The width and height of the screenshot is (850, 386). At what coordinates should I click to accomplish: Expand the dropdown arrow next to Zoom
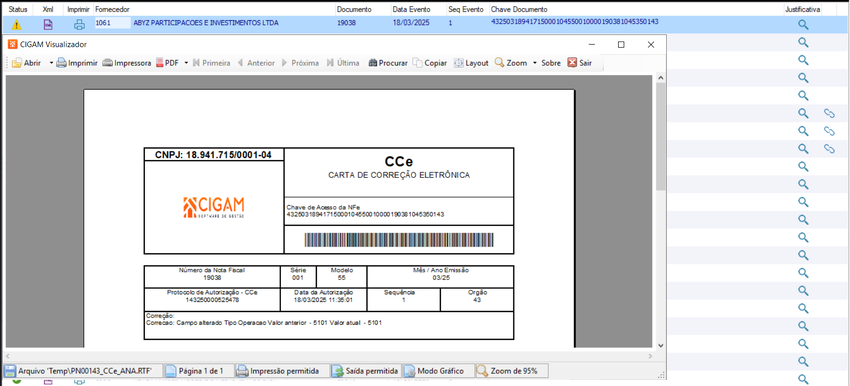[x=535, y=63]
